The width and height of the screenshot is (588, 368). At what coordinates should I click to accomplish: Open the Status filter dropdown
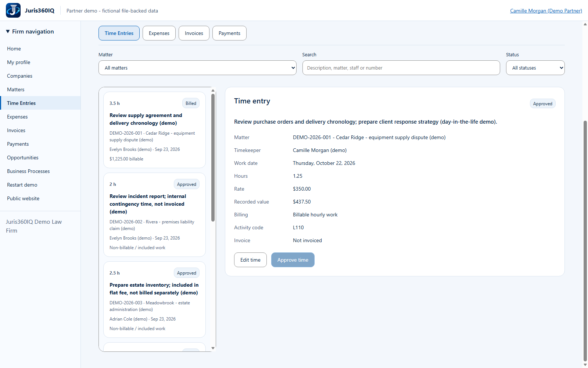click(535, 68)
